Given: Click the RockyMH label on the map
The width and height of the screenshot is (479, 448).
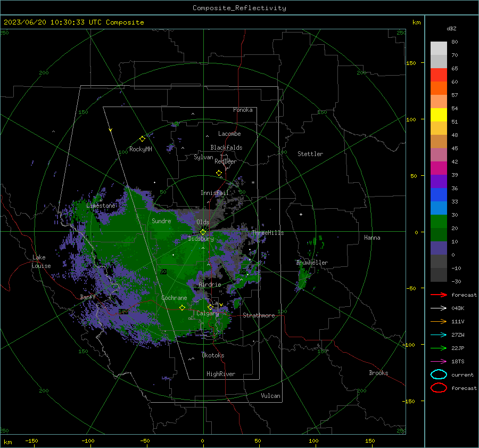Looking at the screenshot, I should click(x=141, y=149).
